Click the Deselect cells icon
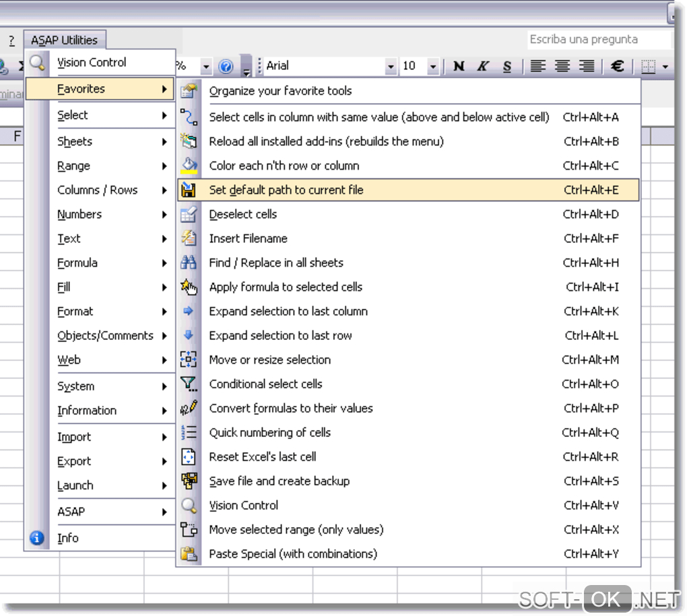The image size is (687, 616). point(189,214)
